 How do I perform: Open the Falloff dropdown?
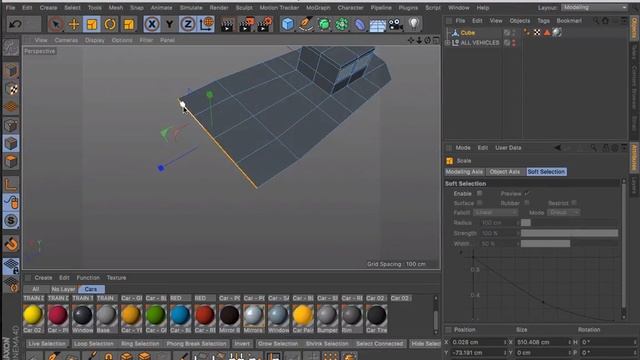[x=496, y=213]
